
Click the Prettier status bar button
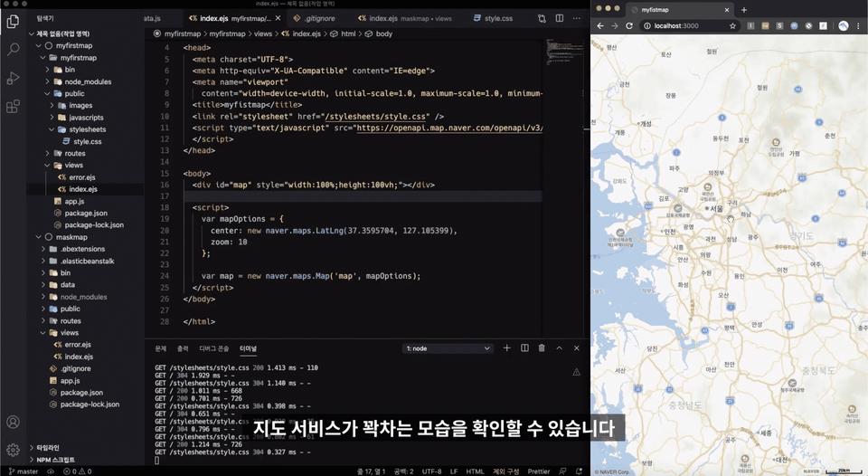(538, 471)
